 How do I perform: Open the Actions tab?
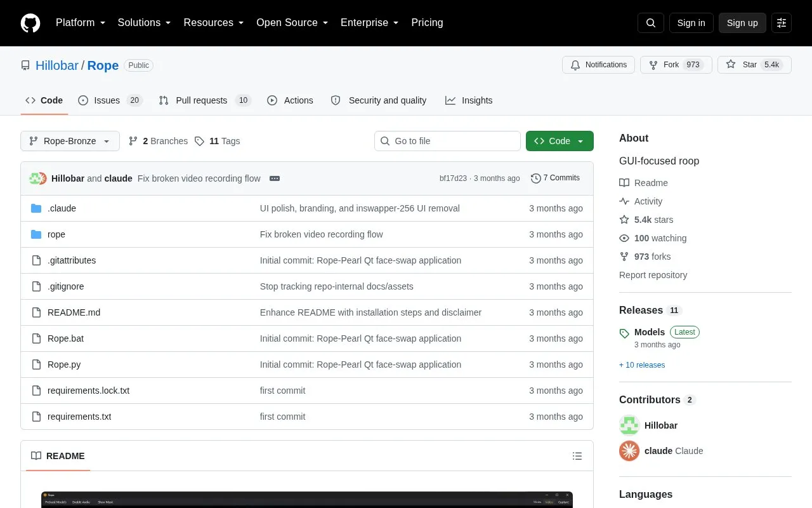(x=290, y=100)
